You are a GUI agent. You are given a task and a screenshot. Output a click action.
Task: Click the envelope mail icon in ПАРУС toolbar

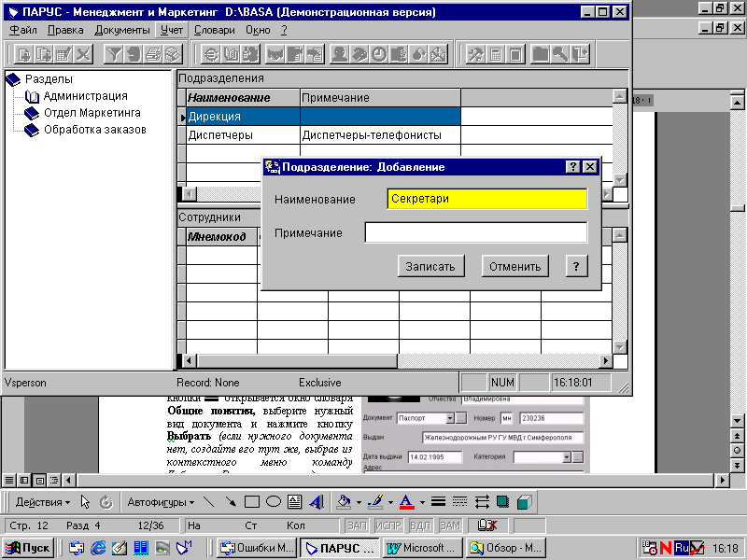coord(439,54)
